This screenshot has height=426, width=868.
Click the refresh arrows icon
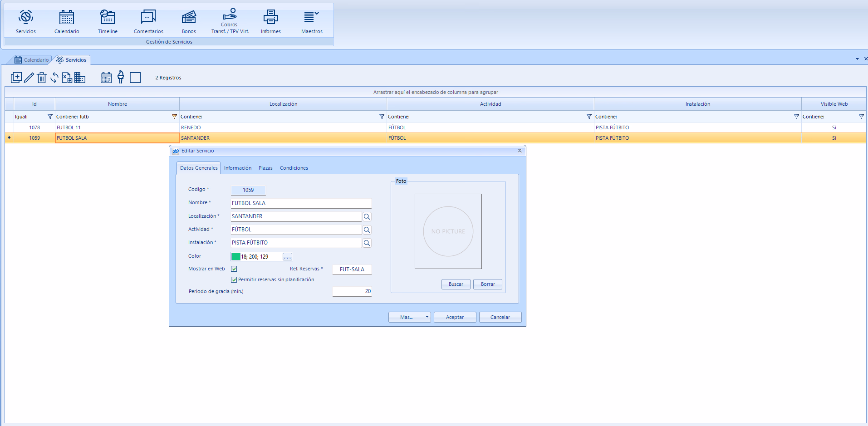point(54,78)
